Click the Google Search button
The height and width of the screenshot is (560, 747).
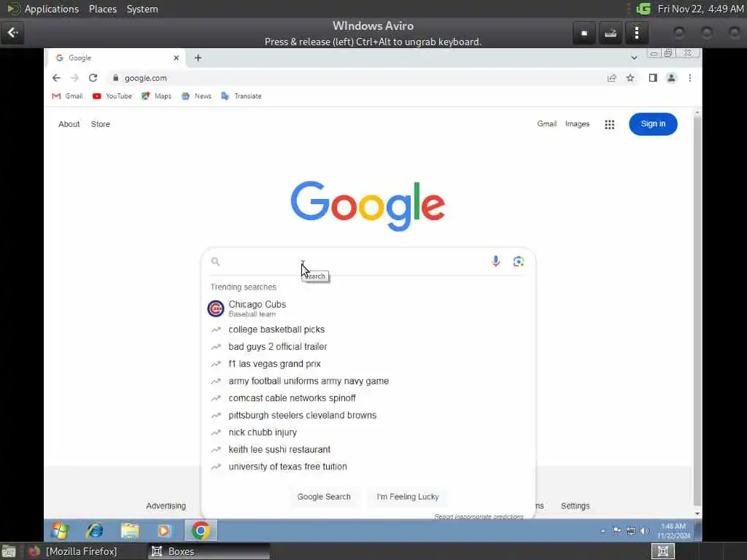point(323,497)
